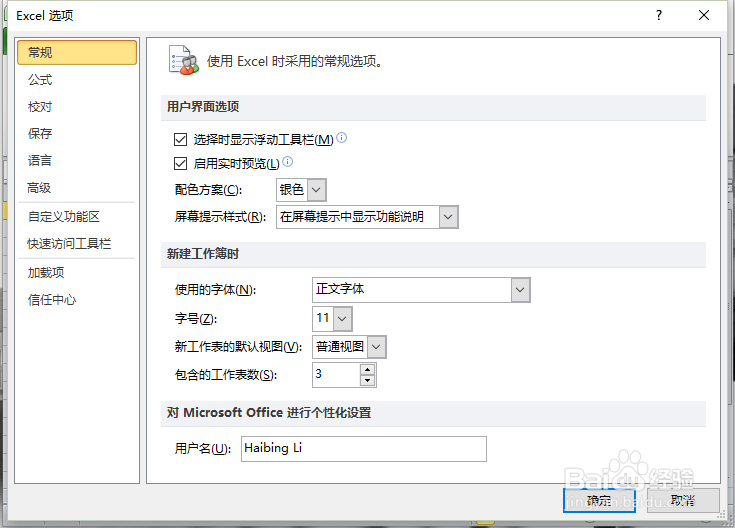The image size is (735, 528).
Task: Switch to the 公式 category
Action: pyautogui.click(x=40, y=80)
